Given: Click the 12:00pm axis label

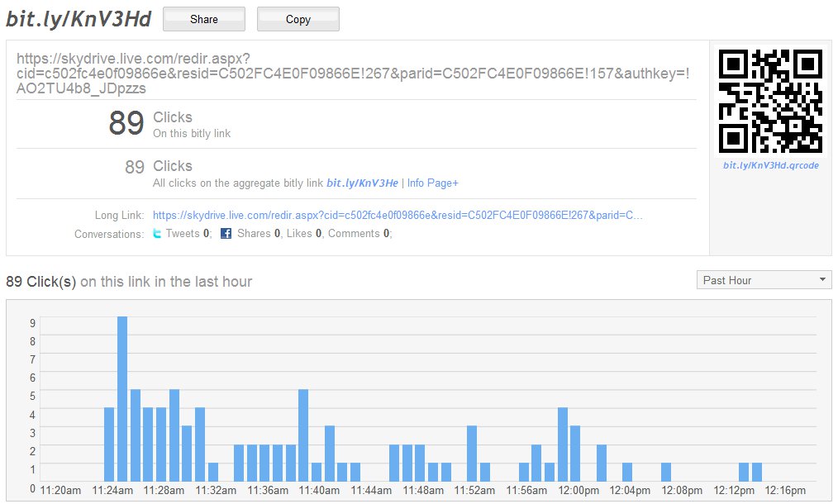Looking at the screenshot, I should click(x=579, y=490).
